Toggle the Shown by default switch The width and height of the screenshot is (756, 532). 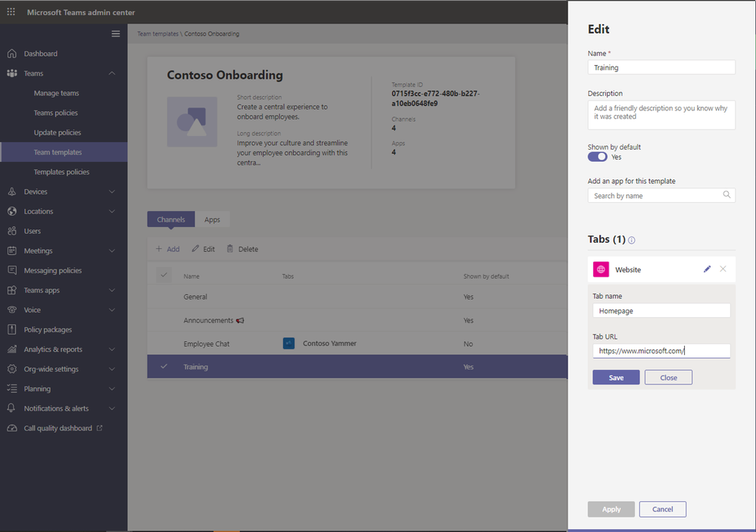[597, 157]
